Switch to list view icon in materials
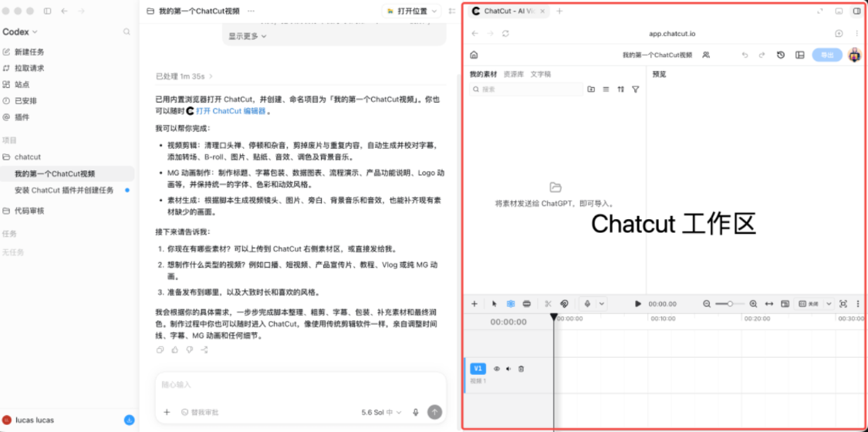 coord(606,89)
